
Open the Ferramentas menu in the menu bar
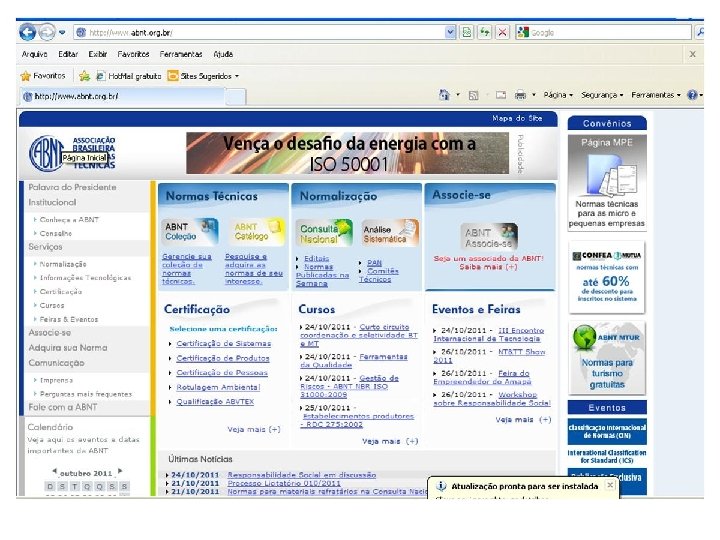click(x=181, y=54)
